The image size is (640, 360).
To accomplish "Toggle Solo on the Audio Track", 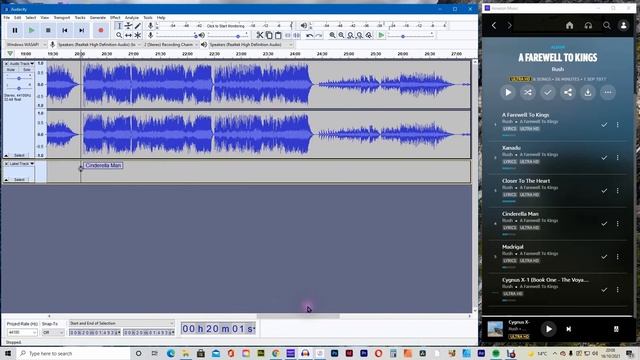I will coord(27,70).
